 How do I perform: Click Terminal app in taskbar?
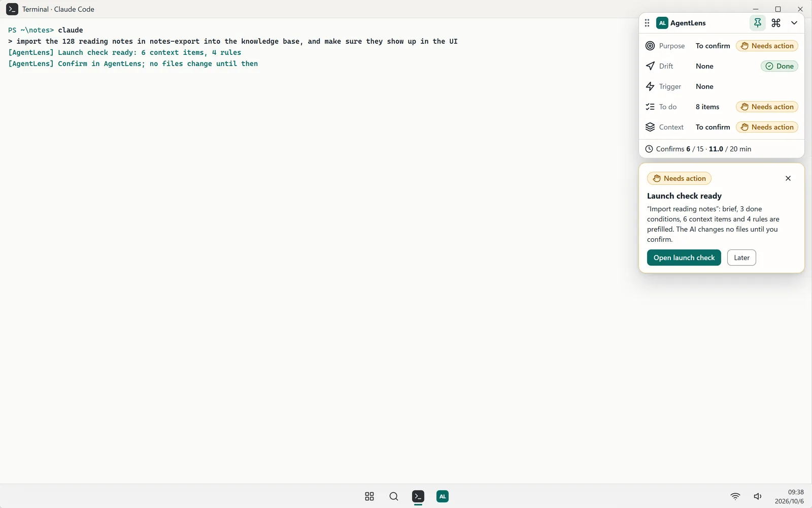[418, 496]
